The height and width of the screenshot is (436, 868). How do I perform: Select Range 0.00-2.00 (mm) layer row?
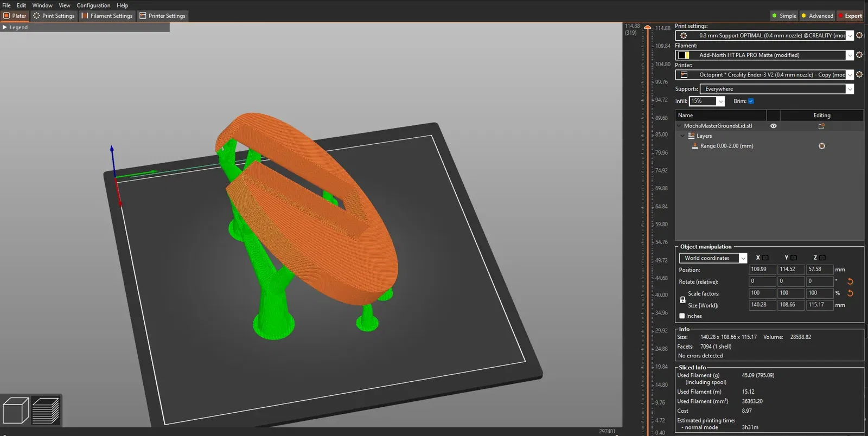coord(769,146)
